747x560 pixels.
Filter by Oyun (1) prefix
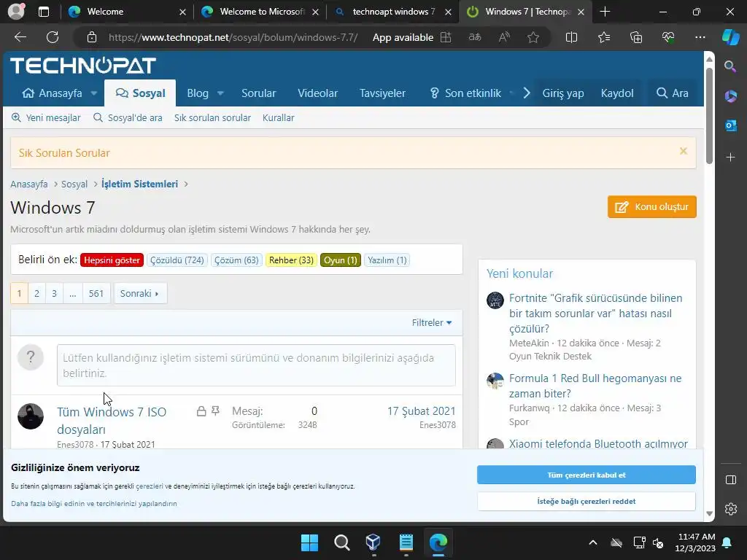tap(341, 260)
